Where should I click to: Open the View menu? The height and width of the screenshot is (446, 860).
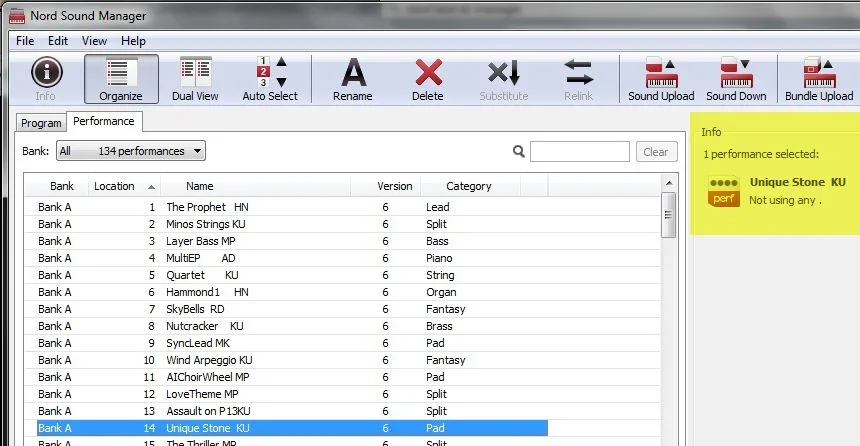94,41
